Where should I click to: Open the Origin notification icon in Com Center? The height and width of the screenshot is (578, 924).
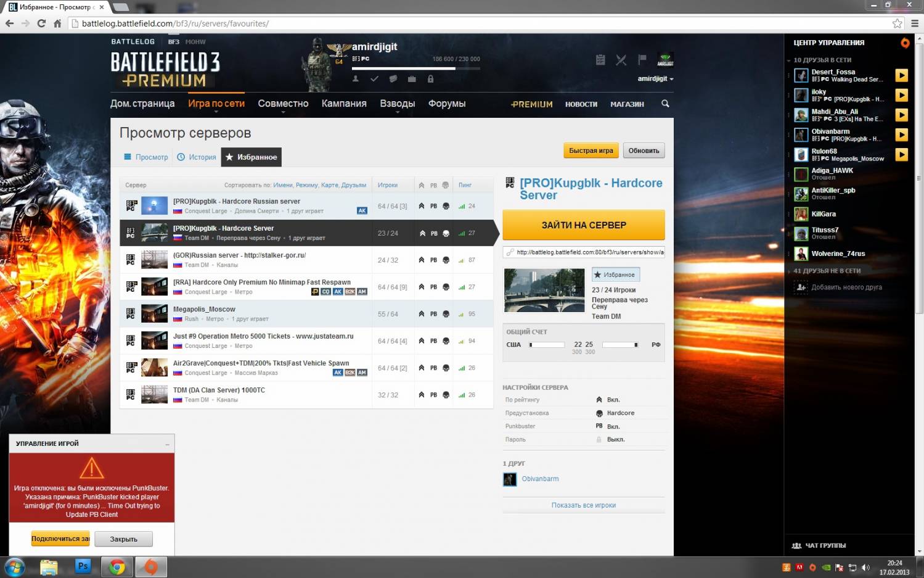tap(905, 43)
